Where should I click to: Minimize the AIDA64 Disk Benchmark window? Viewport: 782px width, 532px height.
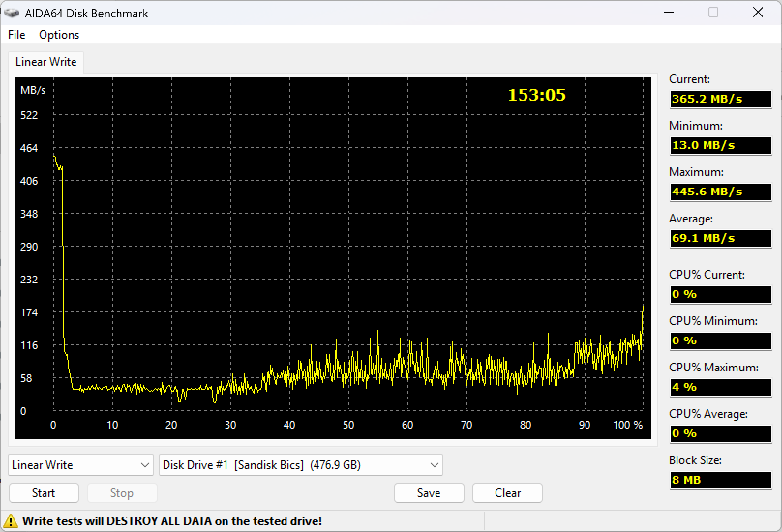(669, 13)
